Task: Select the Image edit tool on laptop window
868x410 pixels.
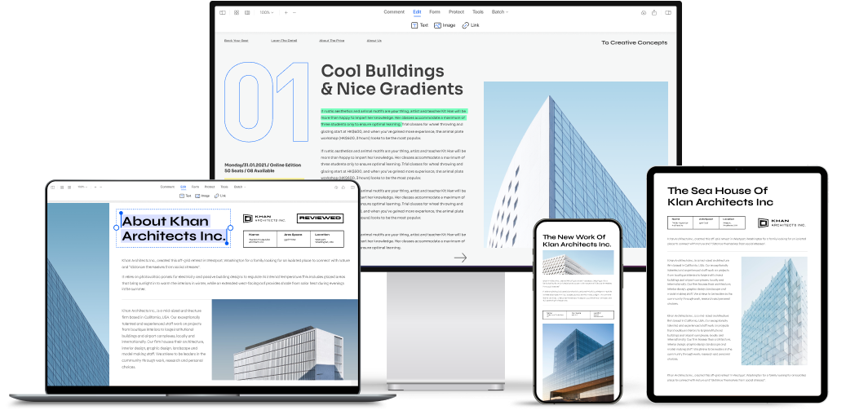Action: [x=202, y=196]
